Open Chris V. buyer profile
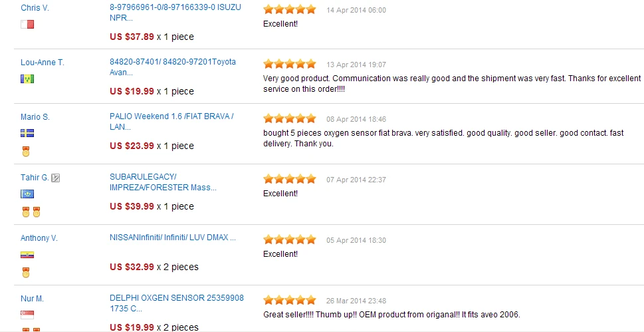This screenshot has height=332, width=644. point(35,8)
